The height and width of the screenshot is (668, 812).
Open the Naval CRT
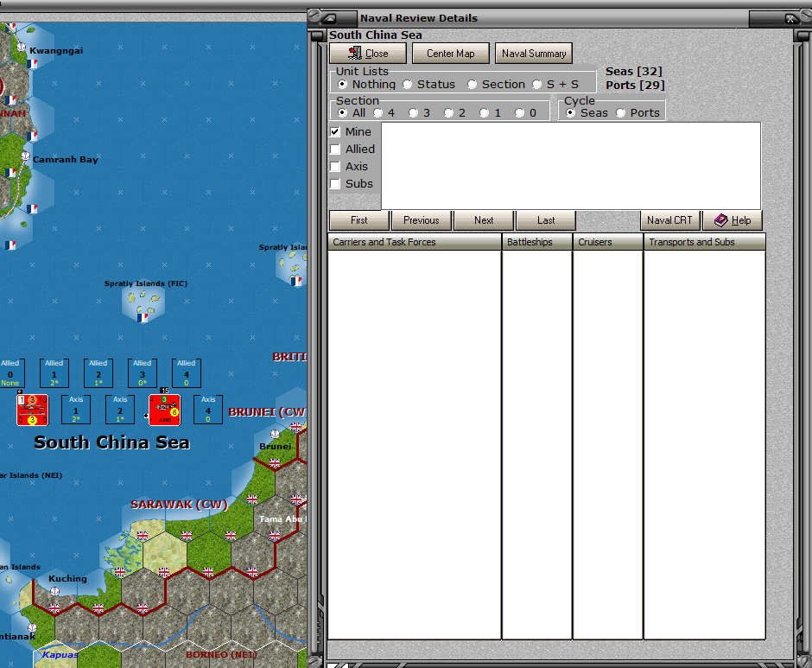(x=669, y=220)
